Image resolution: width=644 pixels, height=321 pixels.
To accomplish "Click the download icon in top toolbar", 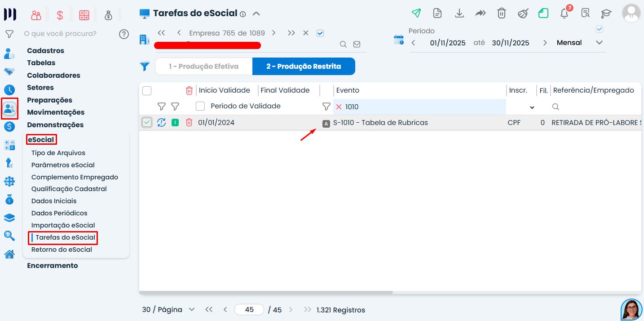I will click(x=459, y=13).
